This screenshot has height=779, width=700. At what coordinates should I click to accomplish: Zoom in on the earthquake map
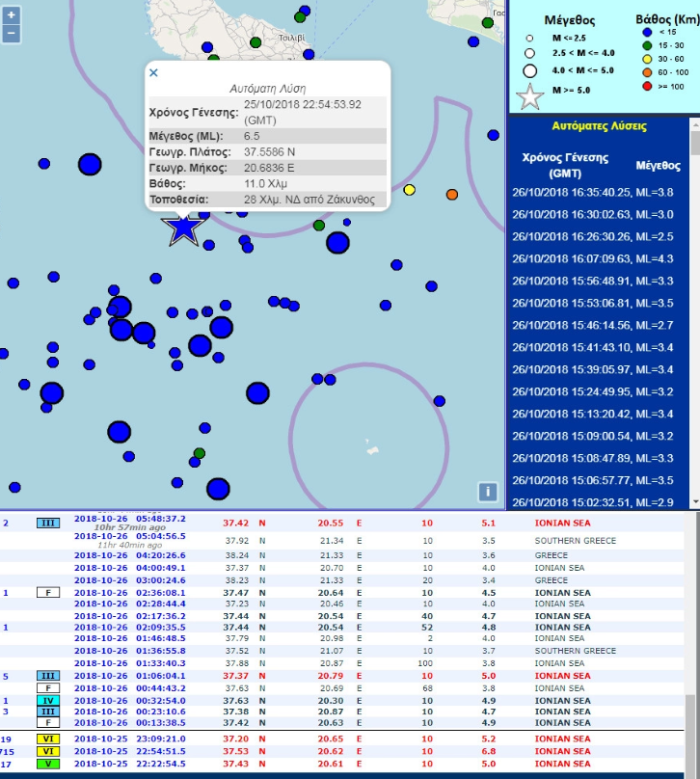(x=11, y=16)
